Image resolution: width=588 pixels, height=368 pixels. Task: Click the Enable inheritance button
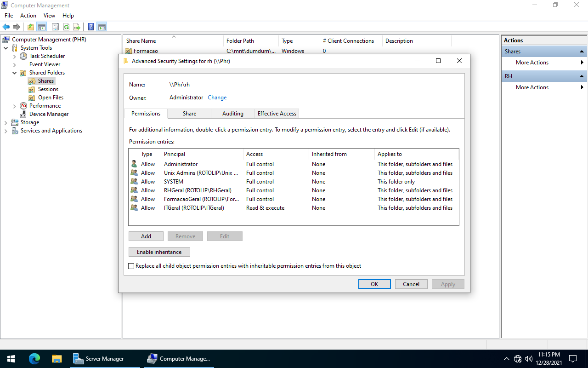coord(159,252)
